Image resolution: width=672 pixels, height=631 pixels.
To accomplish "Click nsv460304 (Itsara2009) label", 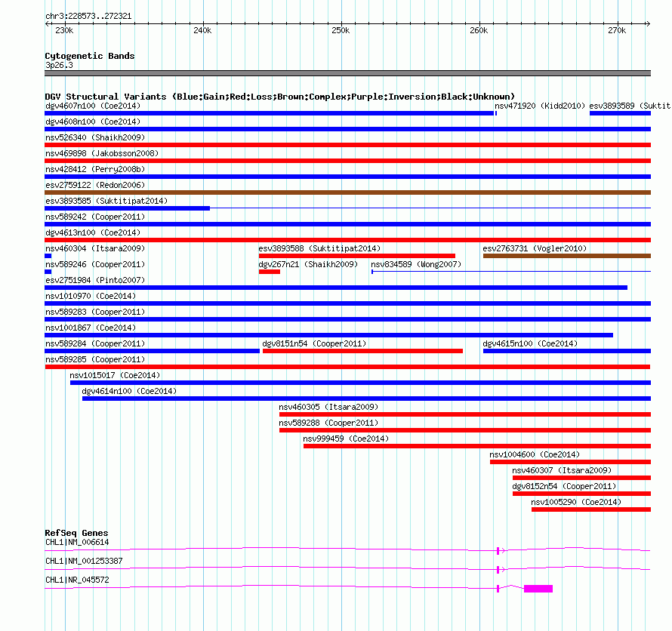I will click(x=95, y=248).
